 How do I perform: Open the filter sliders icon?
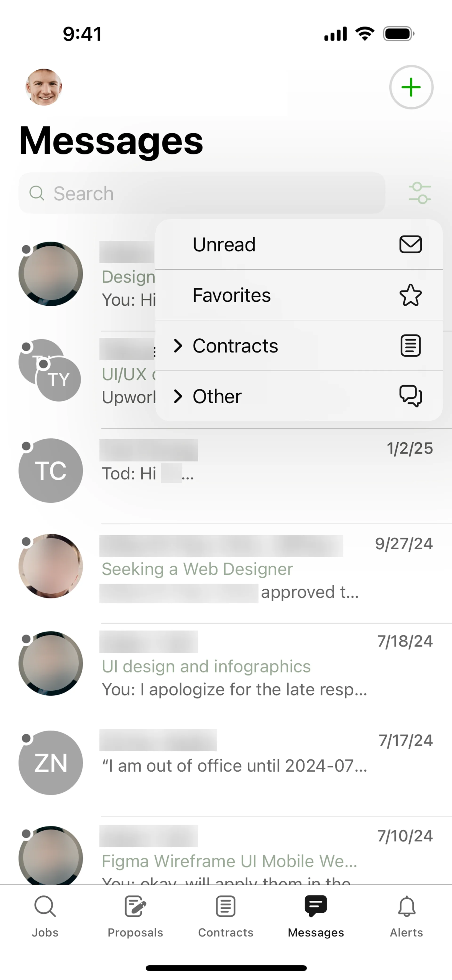tap(419, 193)
